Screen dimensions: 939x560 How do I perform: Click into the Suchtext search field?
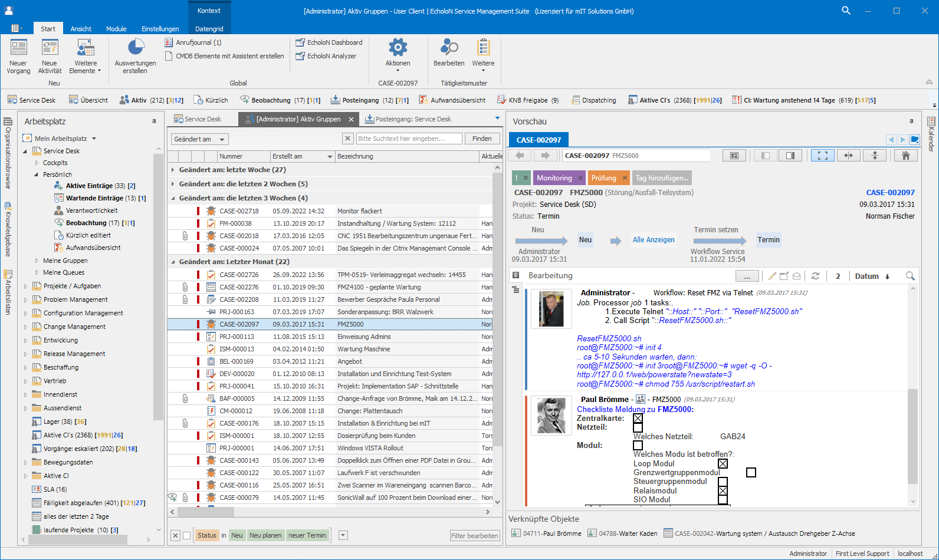point(409,139)
